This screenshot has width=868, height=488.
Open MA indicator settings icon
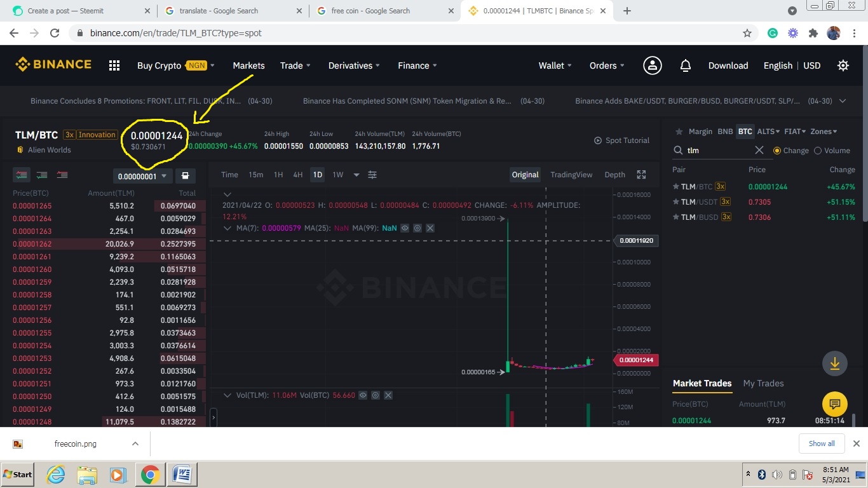point(417,228)
